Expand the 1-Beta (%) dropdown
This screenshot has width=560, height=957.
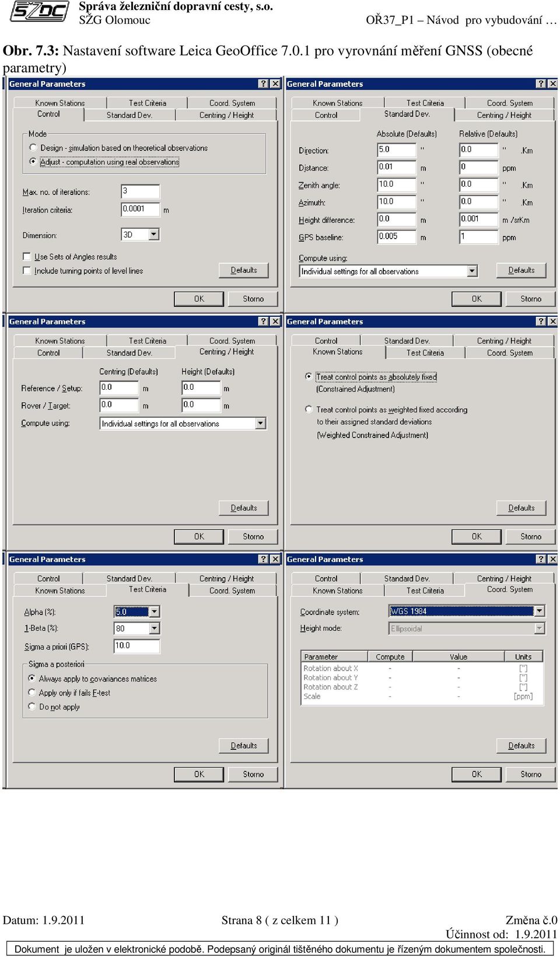154,628
